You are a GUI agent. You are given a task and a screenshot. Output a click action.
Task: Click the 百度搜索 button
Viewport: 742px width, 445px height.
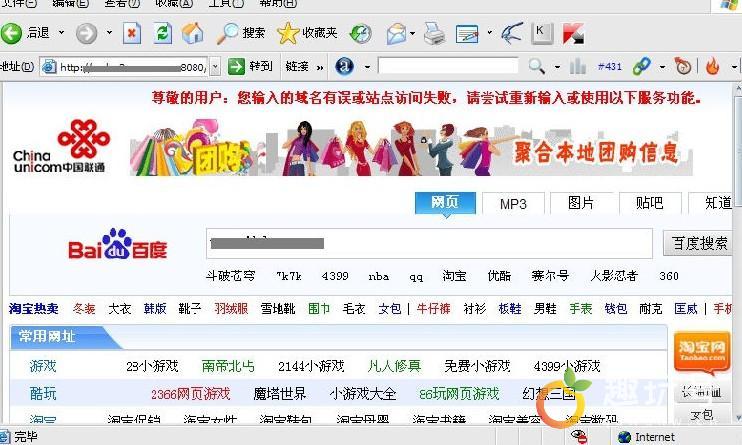(x=698, y=243)
